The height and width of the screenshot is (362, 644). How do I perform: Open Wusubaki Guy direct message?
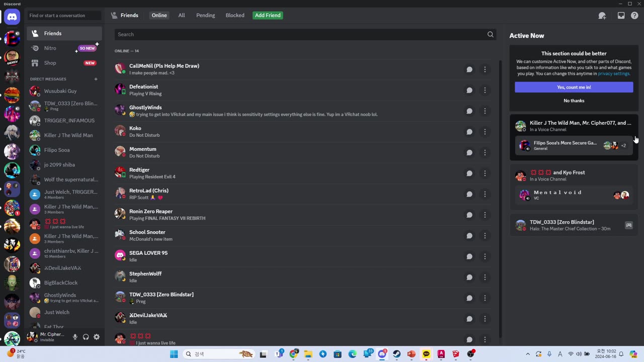point(64,91)
